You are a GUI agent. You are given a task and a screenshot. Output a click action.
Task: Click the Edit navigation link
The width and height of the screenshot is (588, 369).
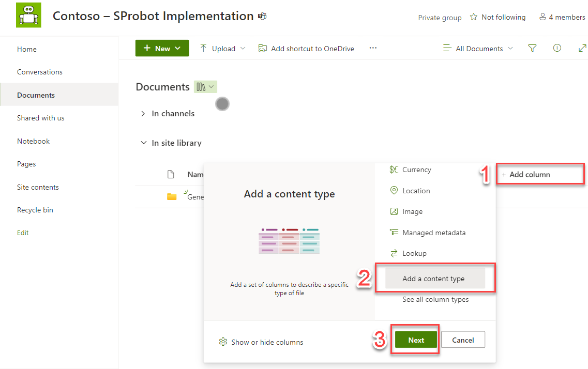pos(23,233)
